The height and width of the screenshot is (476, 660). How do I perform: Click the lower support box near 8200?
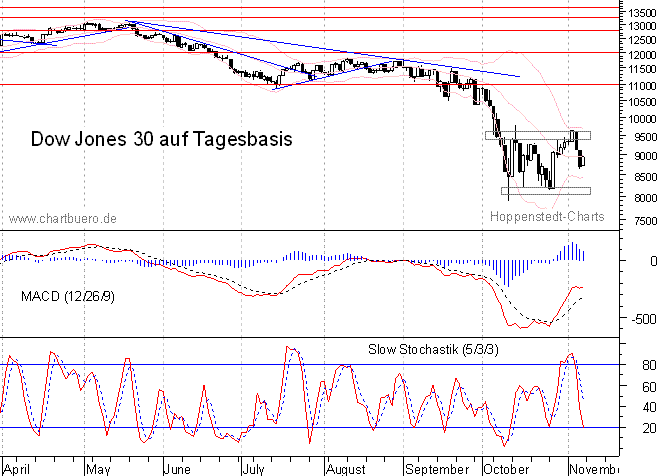[546, 191]
